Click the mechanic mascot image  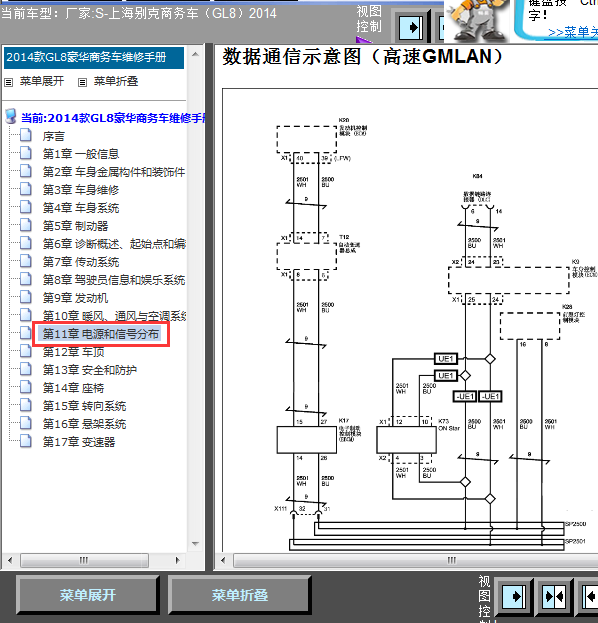pos(477,21)
